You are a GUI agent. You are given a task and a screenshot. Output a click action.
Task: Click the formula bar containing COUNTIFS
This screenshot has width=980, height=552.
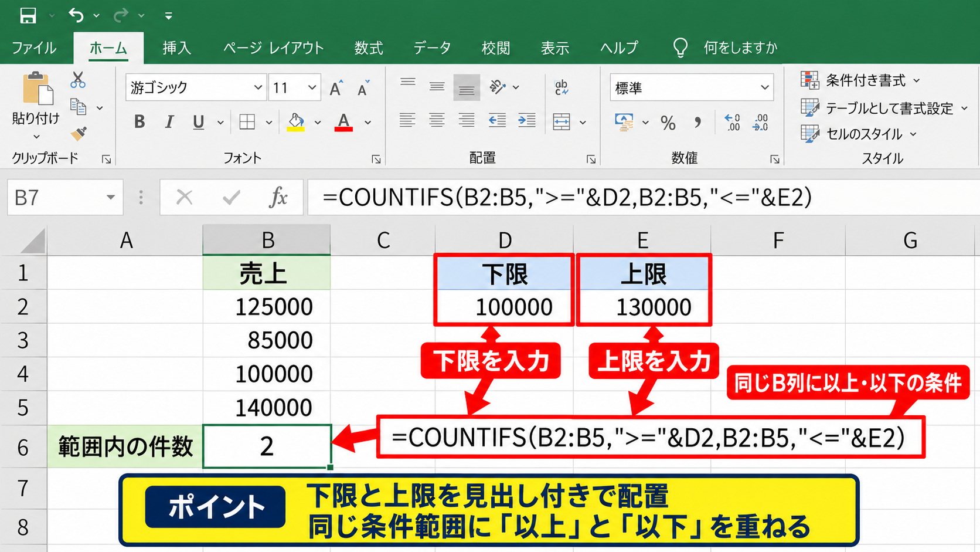coord(644,197)
